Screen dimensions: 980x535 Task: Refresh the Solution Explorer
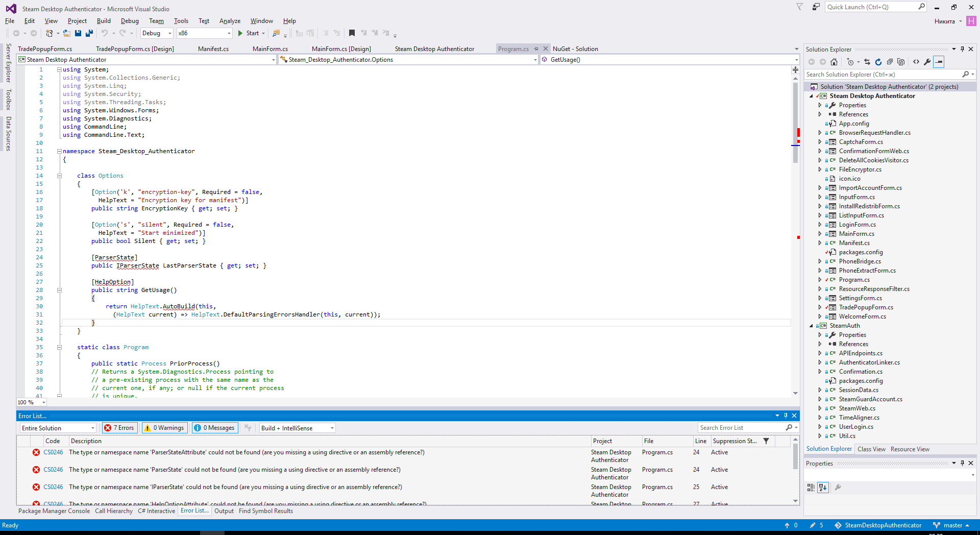coord(878,62)
